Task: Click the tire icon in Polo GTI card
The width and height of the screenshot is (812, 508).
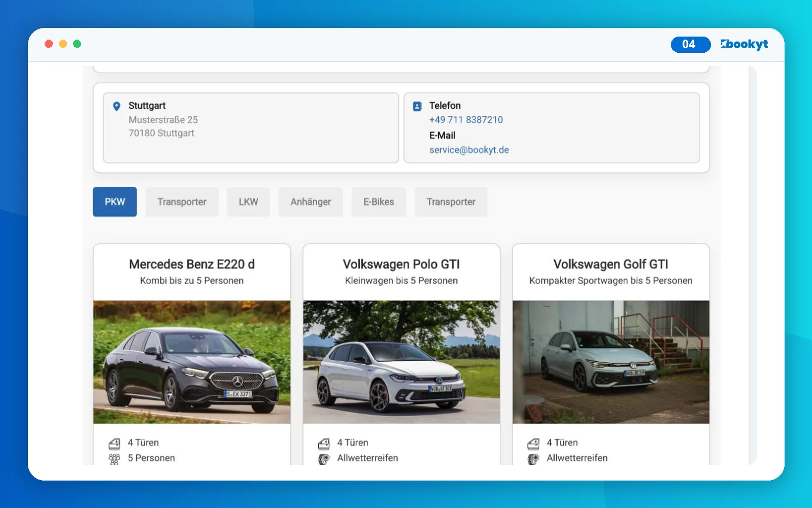Action: [324, 459]
